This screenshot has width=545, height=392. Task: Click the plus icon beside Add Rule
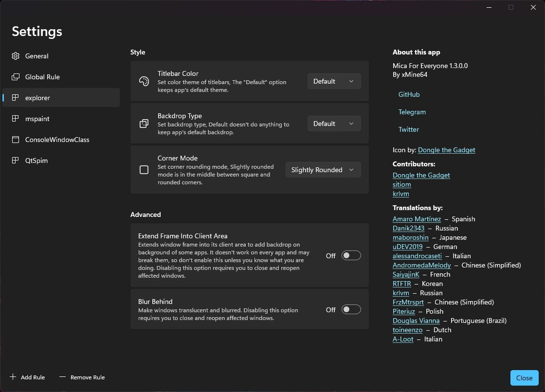(13, 376)
